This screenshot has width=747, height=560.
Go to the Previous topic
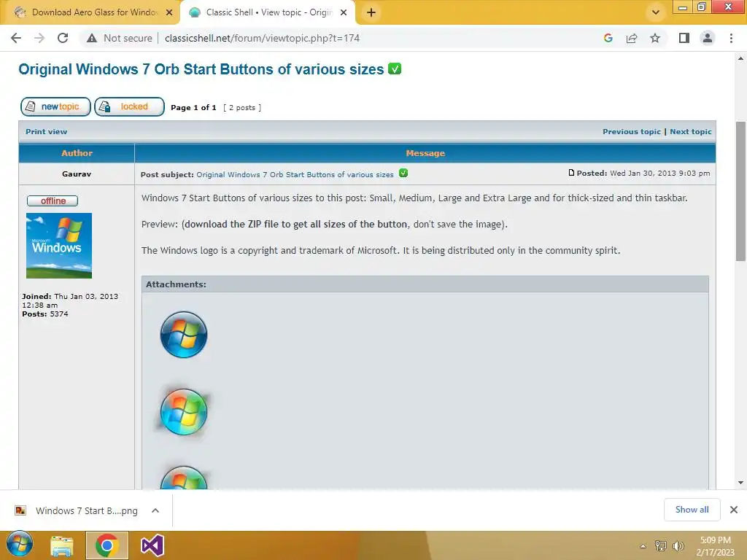click(631, 132)
